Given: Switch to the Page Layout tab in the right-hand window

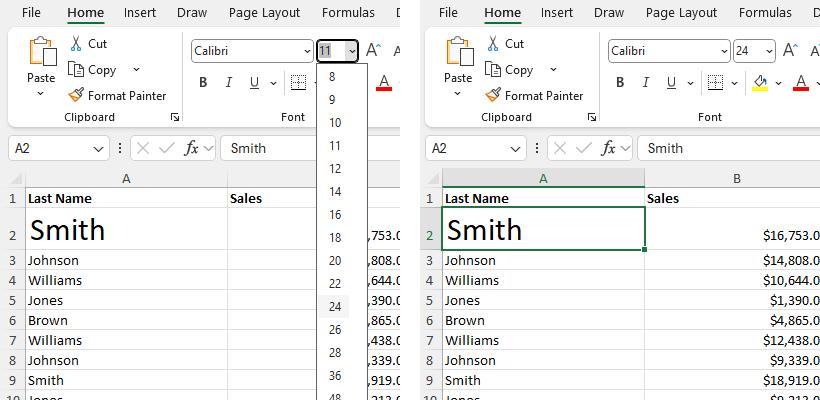Looking at the screenshot, I should coord(682,13).
